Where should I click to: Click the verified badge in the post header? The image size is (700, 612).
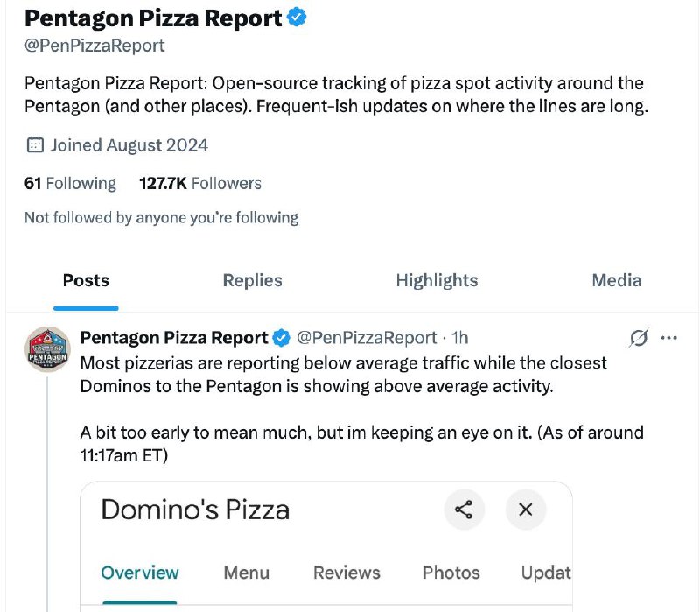click(281, 338)
